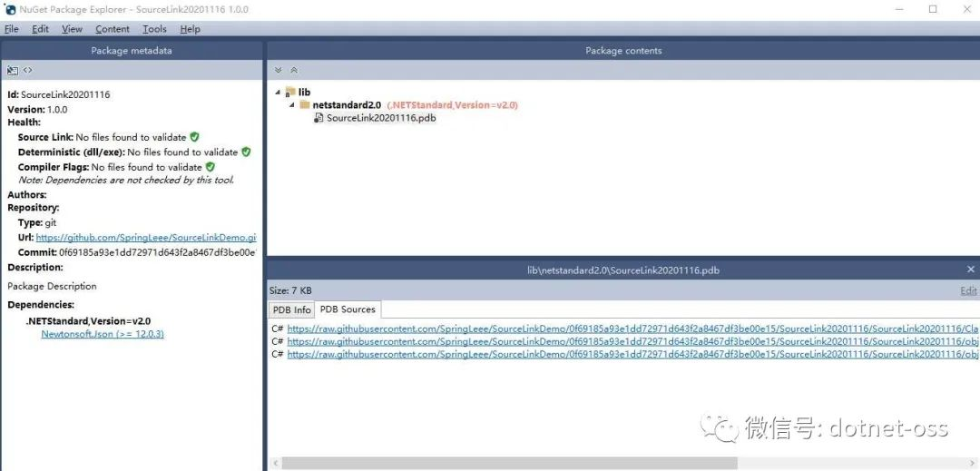Click the 'Package Description' text
This screenshot has width=980, height=471.
[x=52, y=286]
